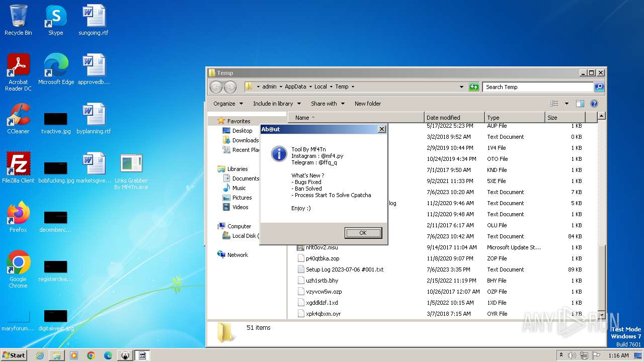Open Acrobat Reader DC shortcut

(18, 72)
